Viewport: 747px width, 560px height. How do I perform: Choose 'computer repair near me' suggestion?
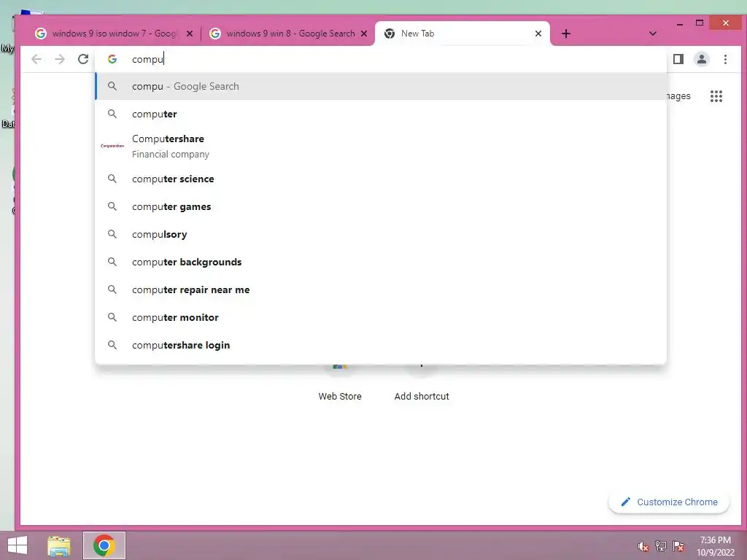point(381,289)
